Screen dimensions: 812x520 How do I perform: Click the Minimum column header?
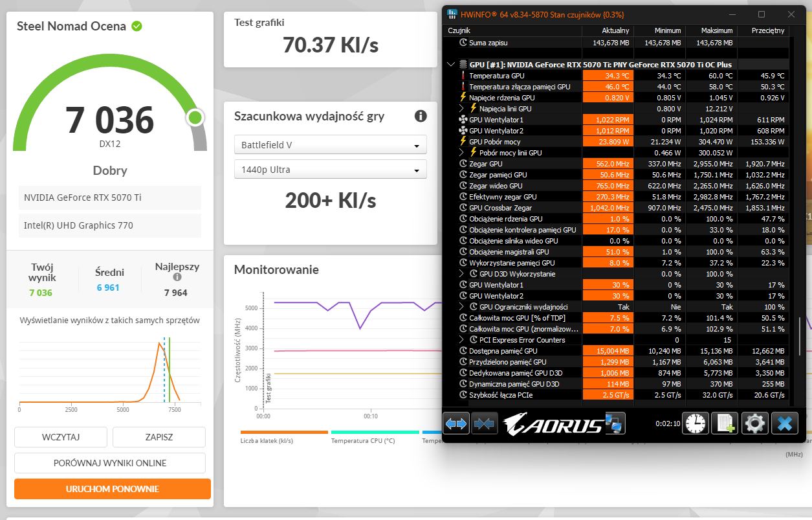659,30
